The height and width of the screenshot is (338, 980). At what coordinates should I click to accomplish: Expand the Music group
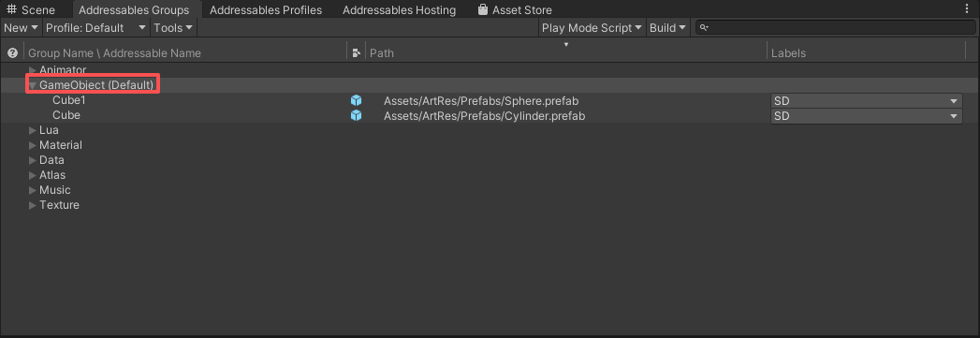(x=33, y=190)
